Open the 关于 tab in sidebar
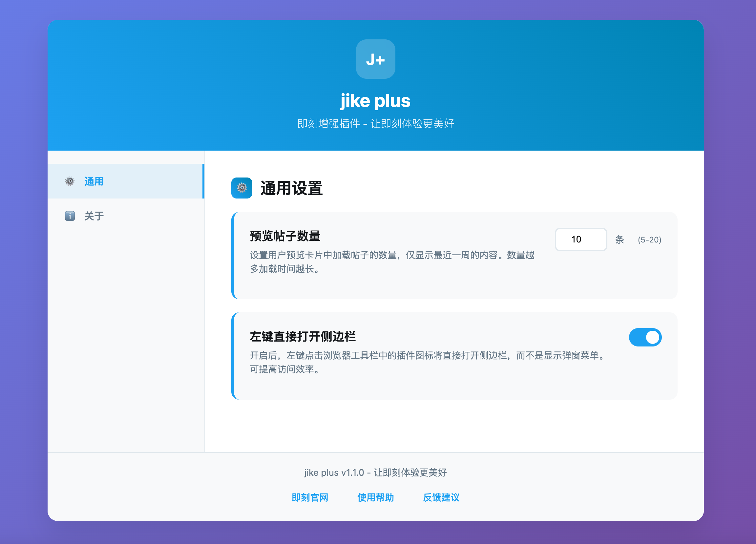Image resolution: width=756 pixels, height=544 pixels. (94, 216)
